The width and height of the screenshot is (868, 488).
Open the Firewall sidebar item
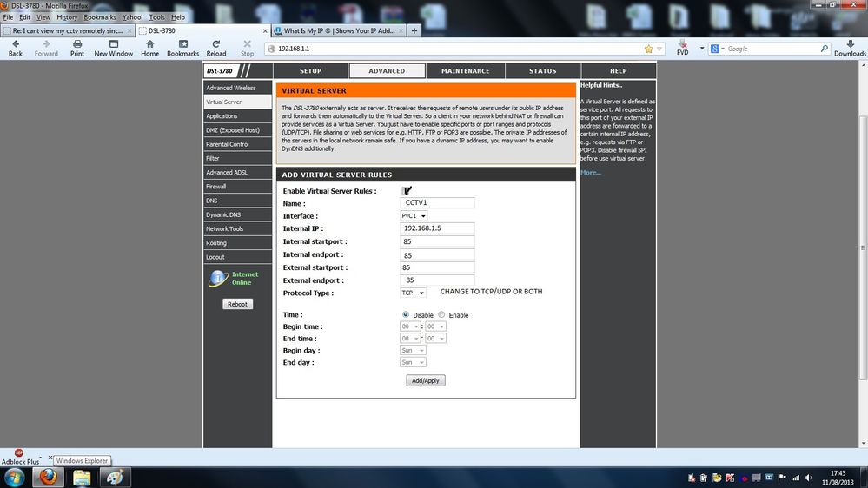237,187
